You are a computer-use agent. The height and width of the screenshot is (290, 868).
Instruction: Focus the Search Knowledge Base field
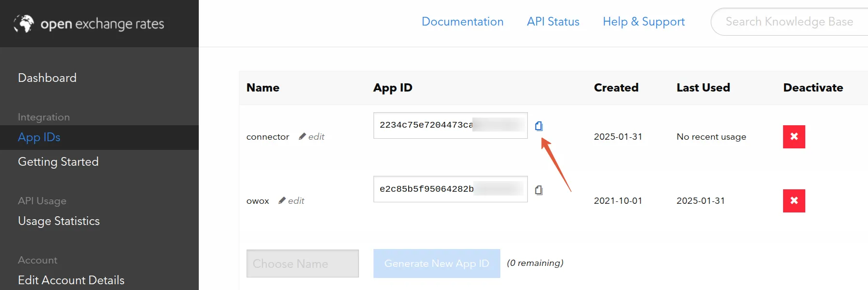[x=789, y=22]
